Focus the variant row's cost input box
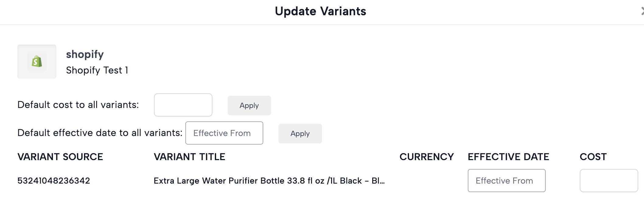 pyautogui.click(x=609, y=181)
